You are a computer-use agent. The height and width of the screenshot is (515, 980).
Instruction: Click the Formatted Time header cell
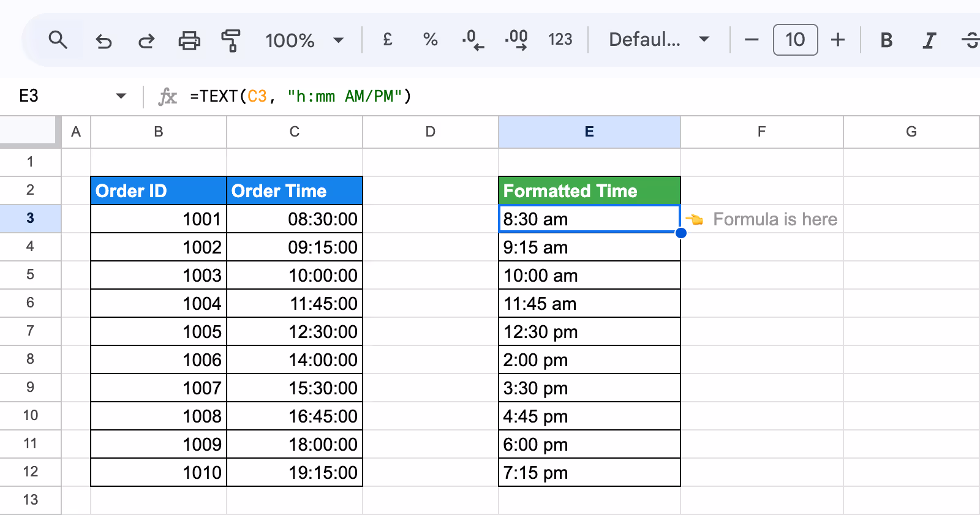pyautogui.click(x=589, y=191)
